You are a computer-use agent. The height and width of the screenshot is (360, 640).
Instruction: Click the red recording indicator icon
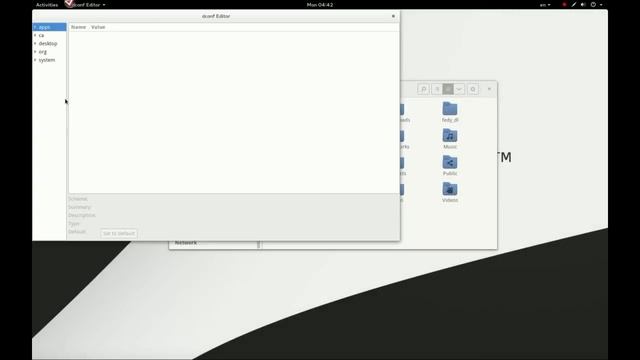point(564,5)
